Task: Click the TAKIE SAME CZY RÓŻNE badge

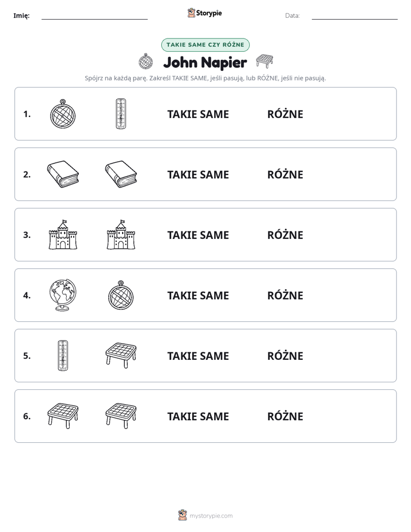Action: point(205,45)
